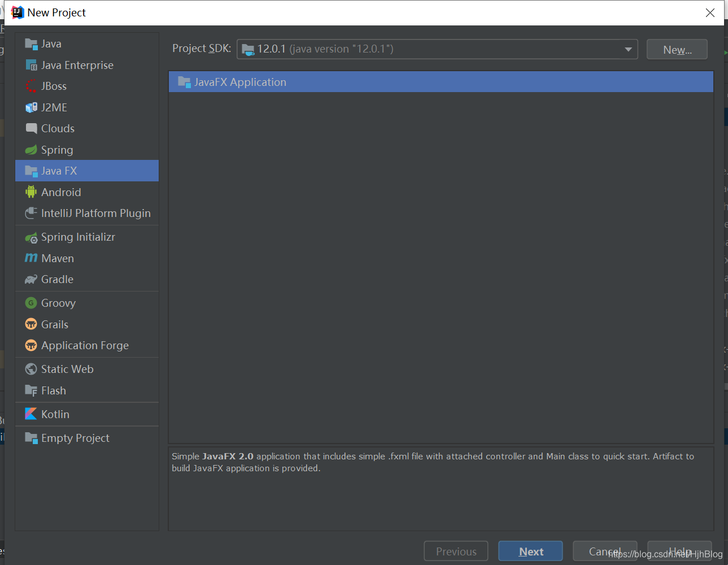Click the template description text area
This screenshot has height=565, width=728.
441,489
